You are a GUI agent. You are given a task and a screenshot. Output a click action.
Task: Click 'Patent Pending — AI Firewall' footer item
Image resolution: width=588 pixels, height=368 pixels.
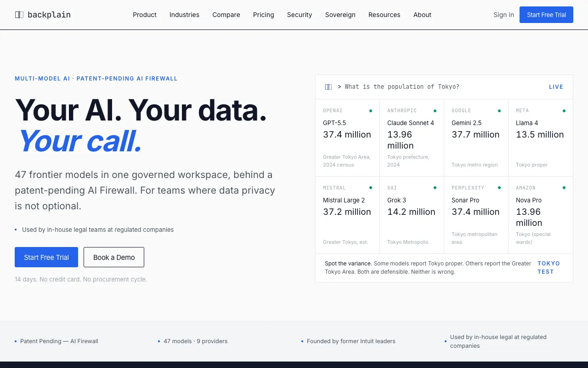point(59,341)
